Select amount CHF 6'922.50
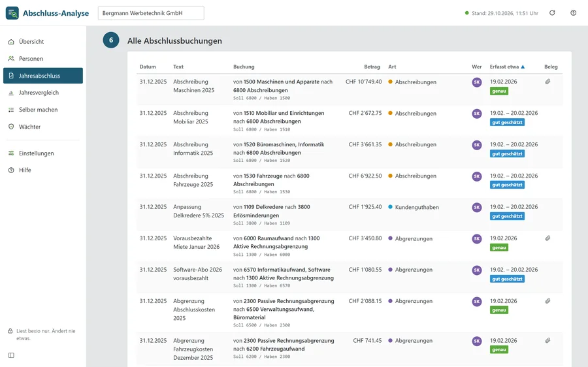Screen dimensions: 588x367 (365, 176)
